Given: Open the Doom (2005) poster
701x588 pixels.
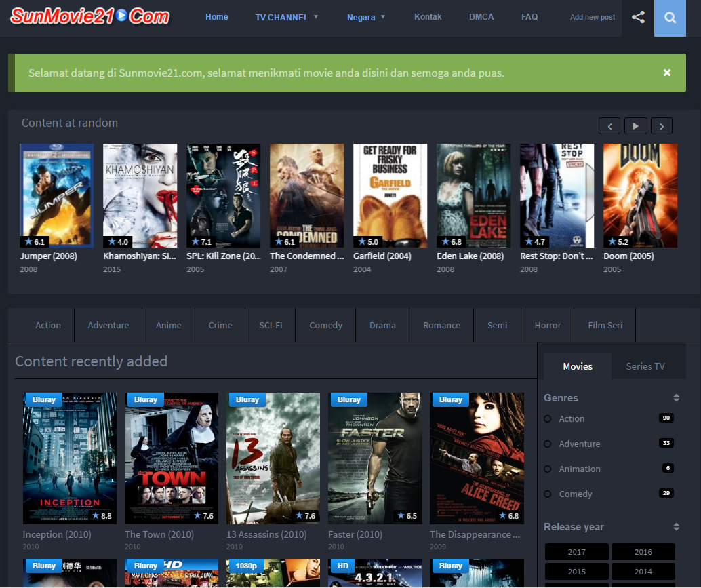Looking at the screenshot, I should pos(640,195).
